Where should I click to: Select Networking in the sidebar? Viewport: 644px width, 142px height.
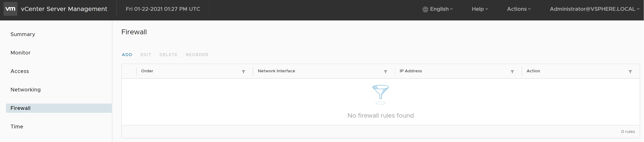click(26, 90)
